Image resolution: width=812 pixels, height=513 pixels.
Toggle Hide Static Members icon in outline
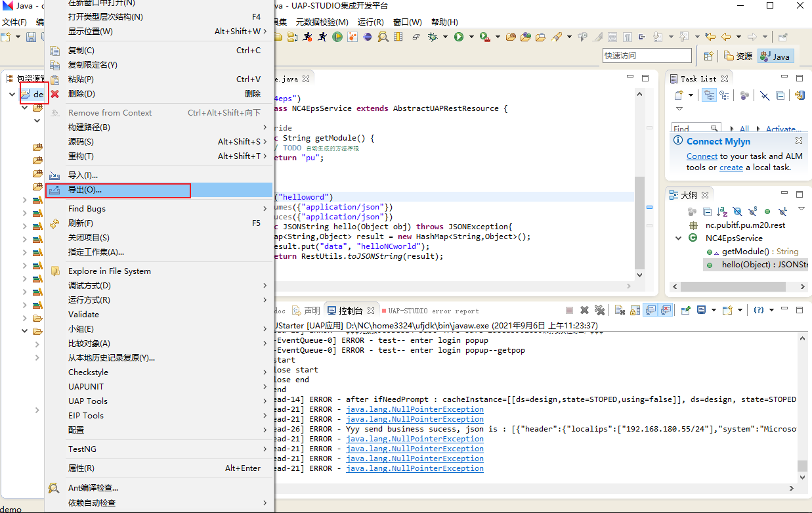(752, 212)
